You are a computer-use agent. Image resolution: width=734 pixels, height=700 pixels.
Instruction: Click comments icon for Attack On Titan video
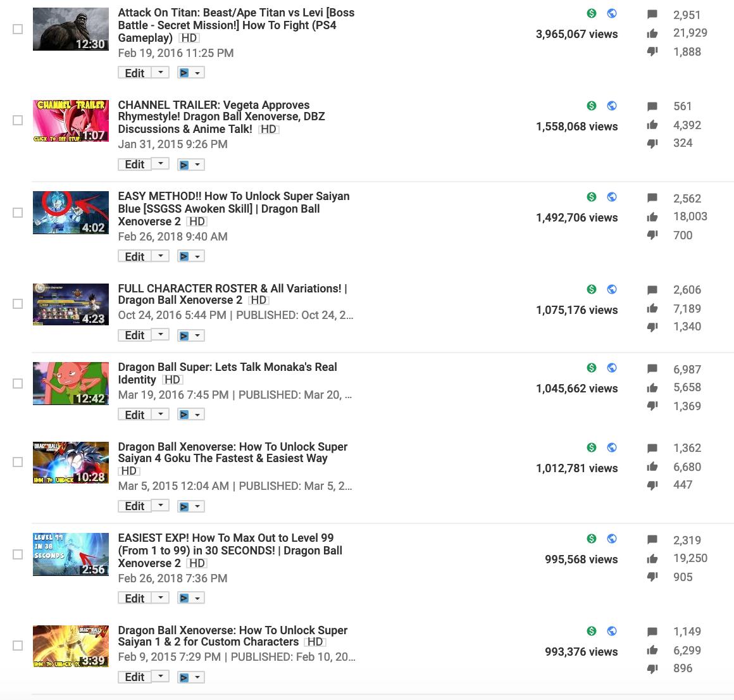tap(652, 15)
